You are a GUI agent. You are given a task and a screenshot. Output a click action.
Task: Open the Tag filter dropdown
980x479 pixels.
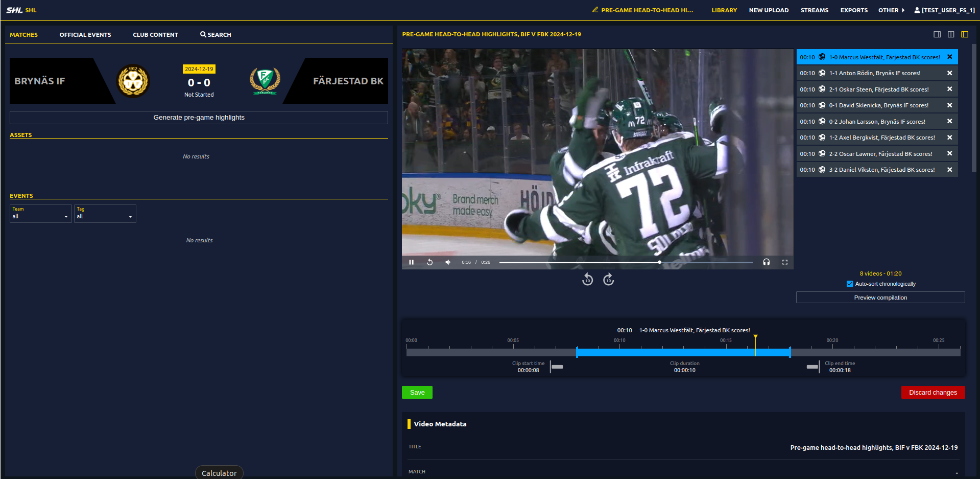coord(105,214)
